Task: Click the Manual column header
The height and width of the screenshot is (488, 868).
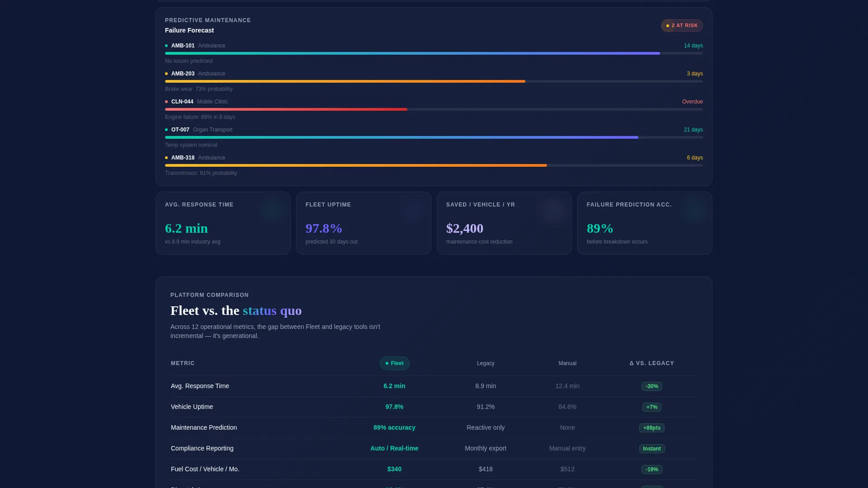Action: tap(567, 363)
